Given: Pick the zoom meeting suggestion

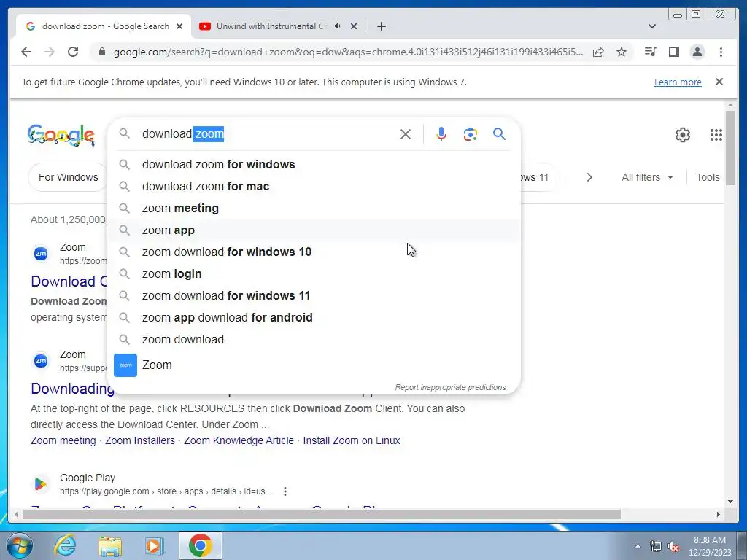Looking at the screenshot, I should click(x=314, y=208).
